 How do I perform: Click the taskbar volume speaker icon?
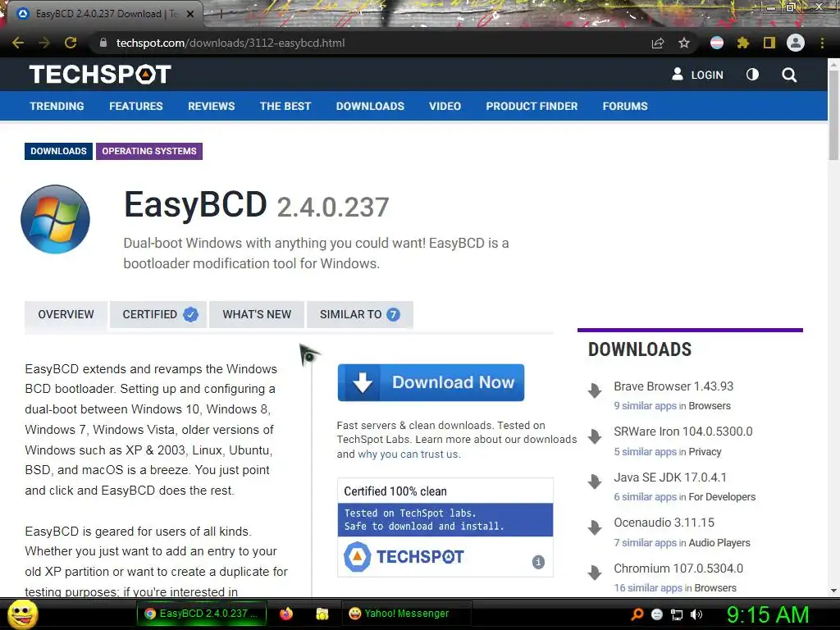point(696,614)
